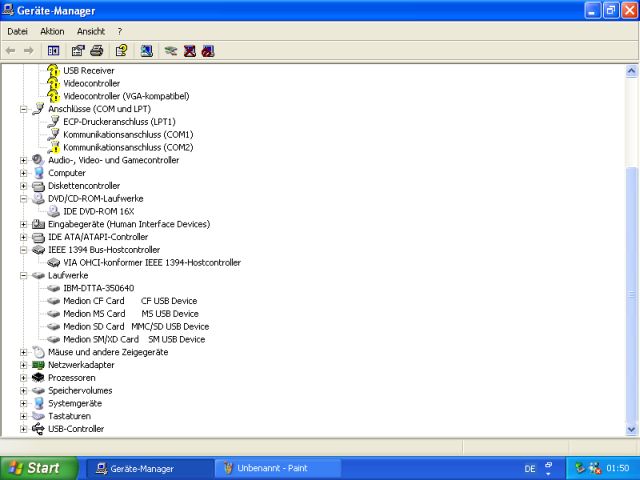Select Medion CF Card drive
Viewport: 640px width, 480px height.
[130, 301]
